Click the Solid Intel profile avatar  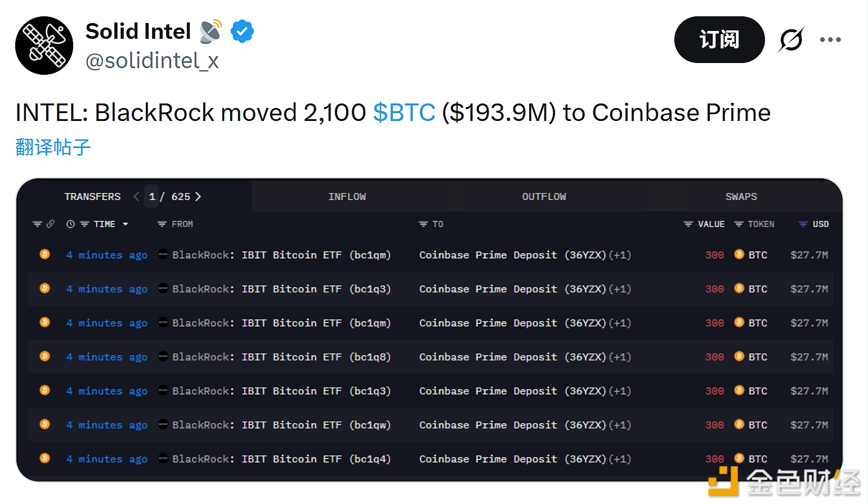click(x=44, y=45)
